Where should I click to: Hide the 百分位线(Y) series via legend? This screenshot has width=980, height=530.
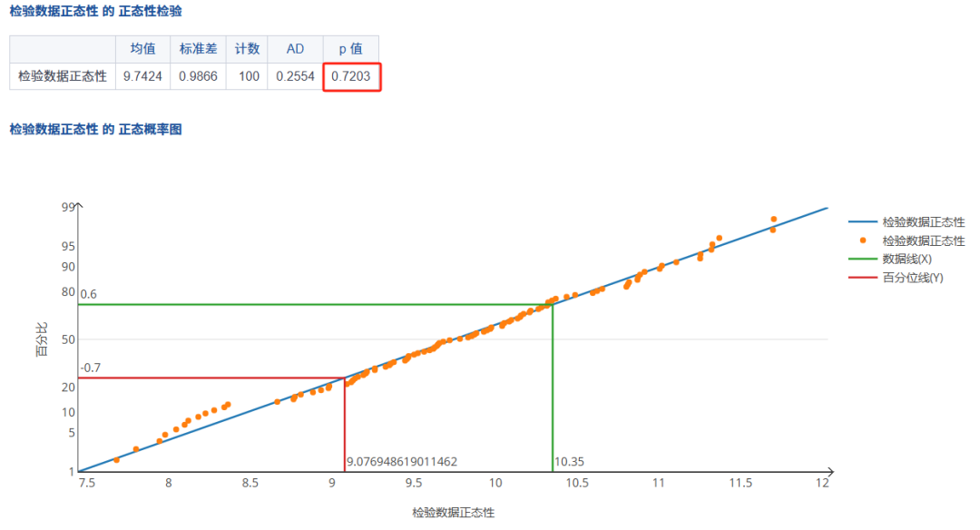[x=912, y=278]
